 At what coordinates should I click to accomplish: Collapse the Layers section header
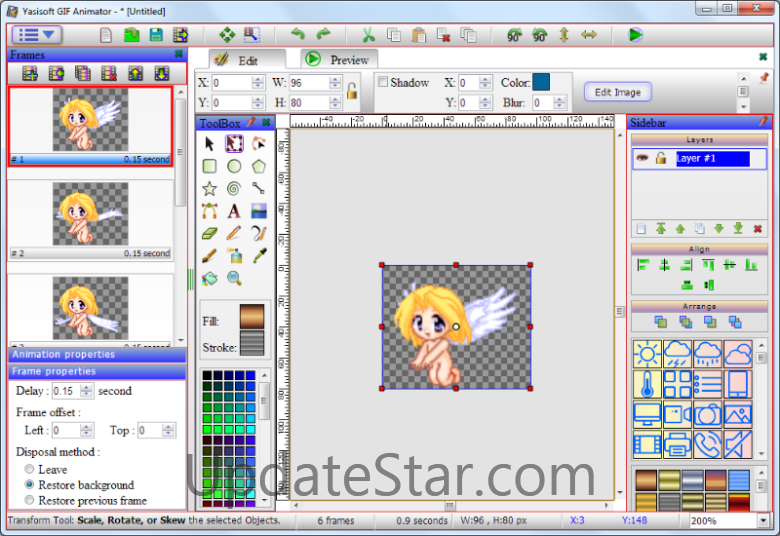coord(699,140)
